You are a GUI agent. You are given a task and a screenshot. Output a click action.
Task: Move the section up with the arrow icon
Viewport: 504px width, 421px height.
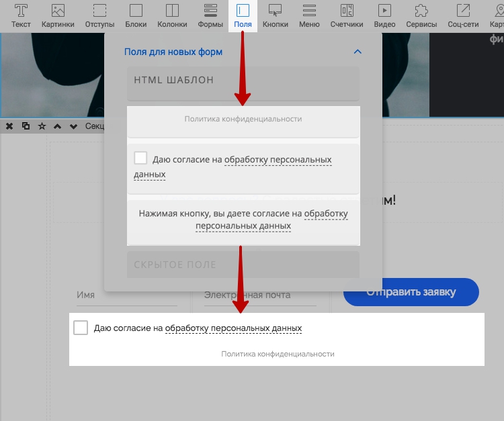pos(58,126)
